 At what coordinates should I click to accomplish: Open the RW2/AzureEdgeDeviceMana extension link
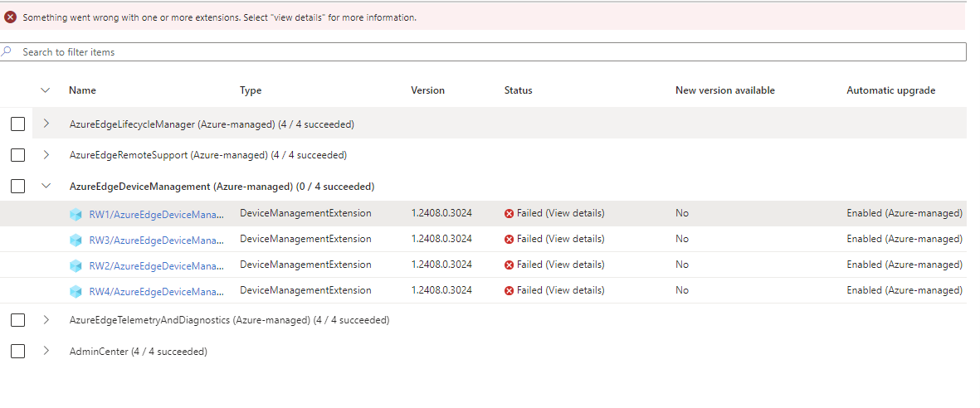[156, 265]
